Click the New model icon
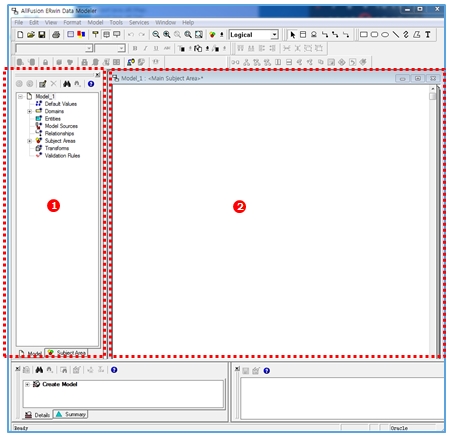453x438 pixels. coord(20,35)
